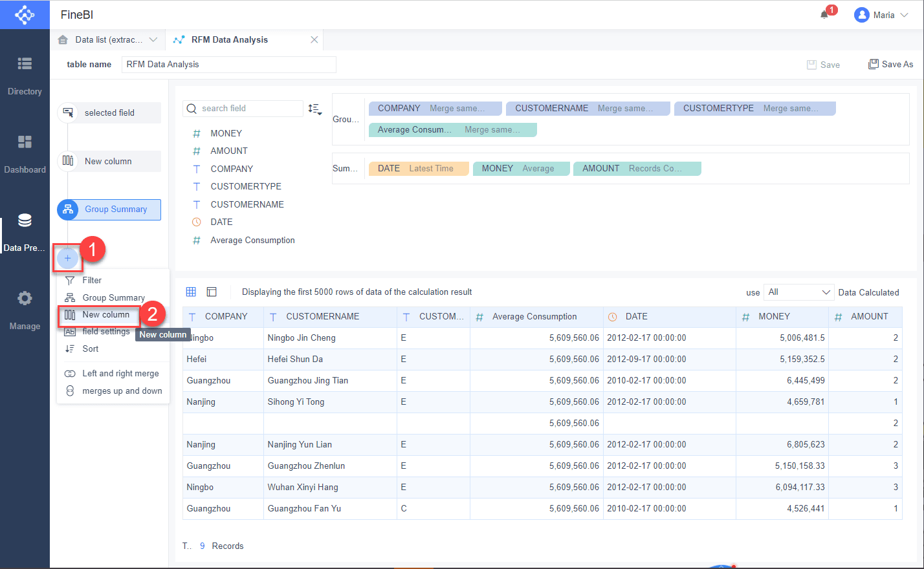Select the Group Summary step
The image size is (924, 569).
109,209
